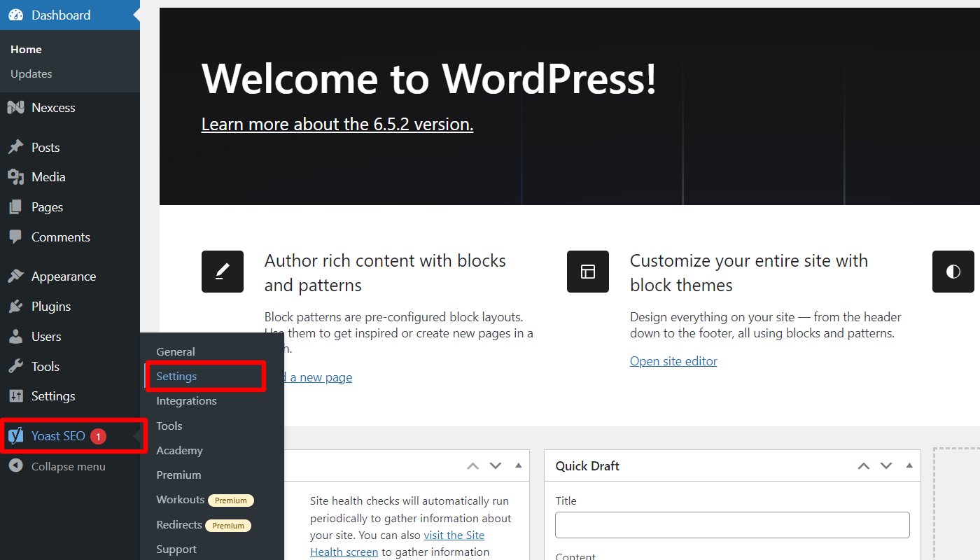Choose Integrations from the Yoast submenu
980x560 pixels.
186,400
